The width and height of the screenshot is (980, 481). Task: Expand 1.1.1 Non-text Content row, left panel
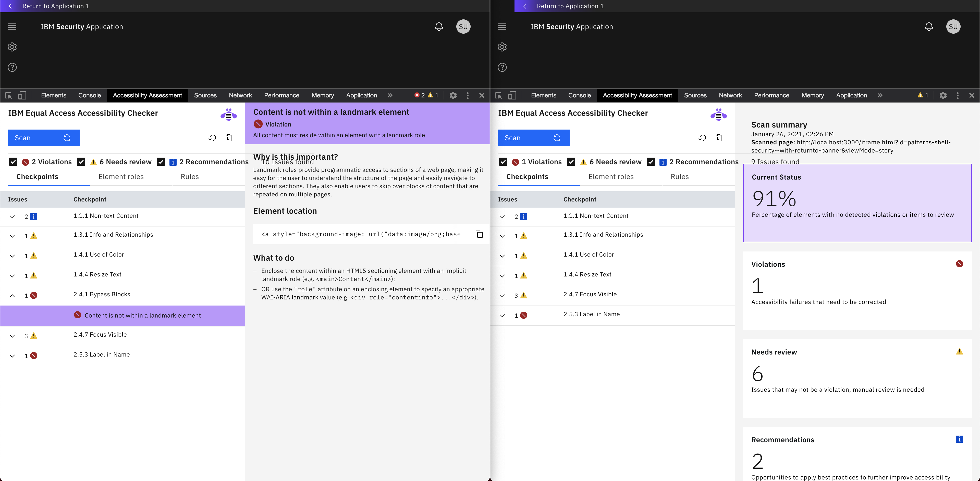(x=12, y=217)
